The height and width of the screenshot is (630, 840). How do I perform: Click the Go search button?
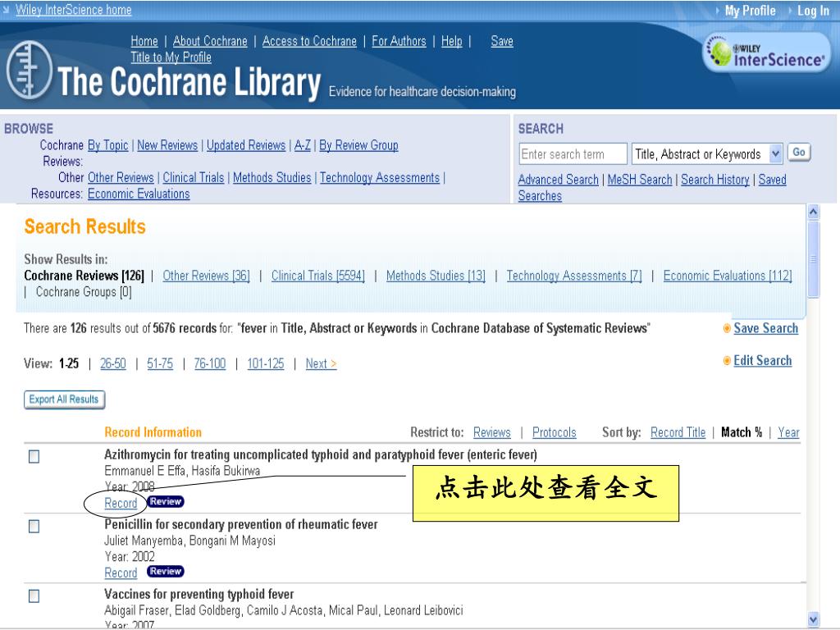coord(799,153)
